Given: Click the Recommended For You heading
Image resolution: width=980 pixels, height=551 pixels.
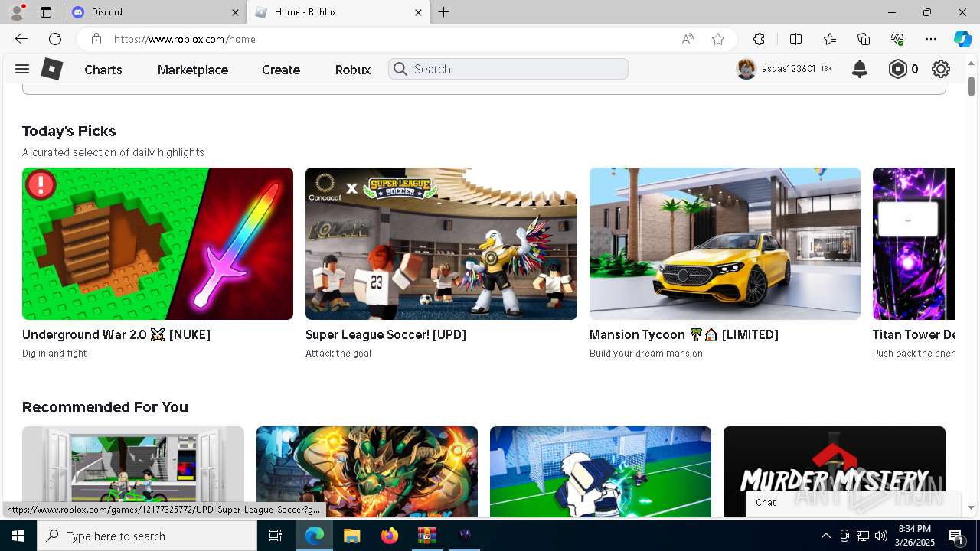Looking at the screenshot, I should point(105,407).
